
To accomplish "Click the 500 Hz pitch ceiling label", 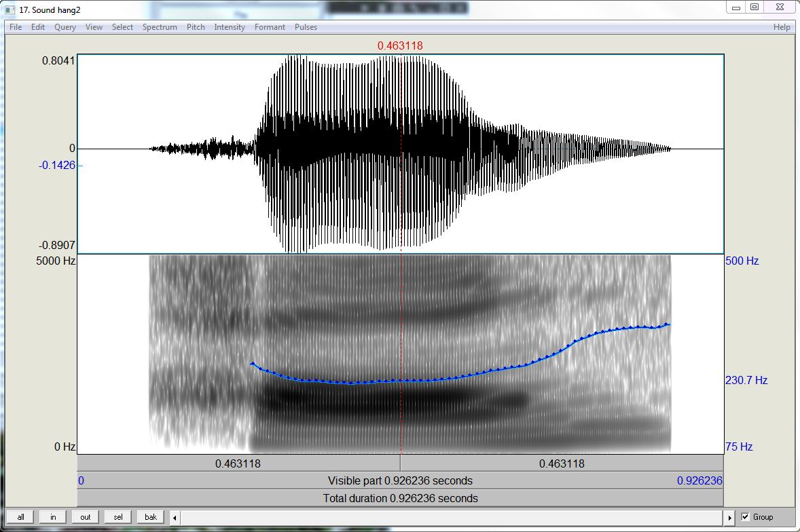I will [742, 261].
